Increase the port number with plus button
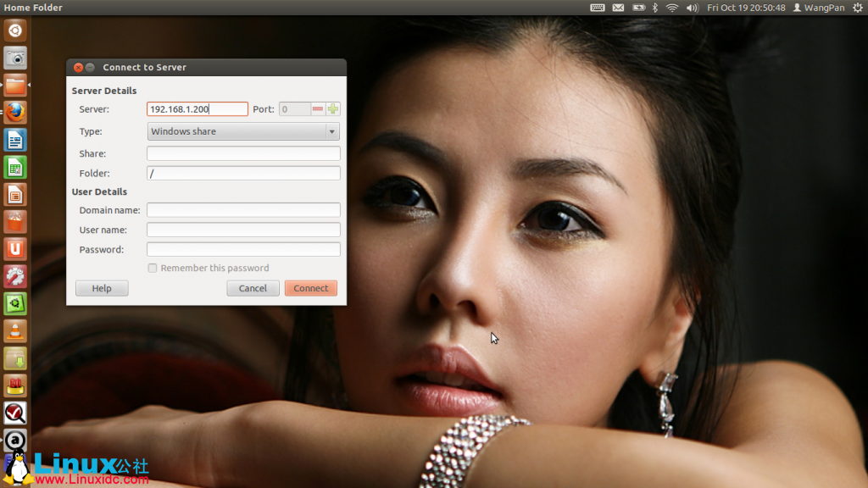This screenshot has height=488, width=868. coord(332,109)
